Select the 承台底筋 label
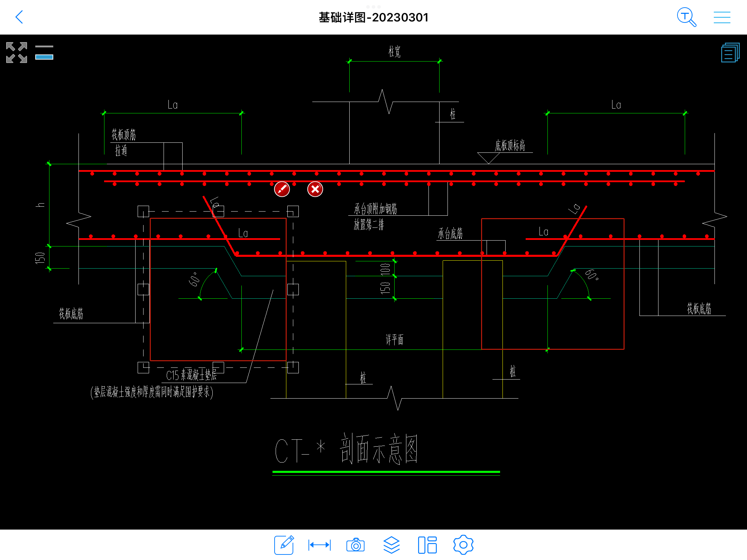 tap(450, 234)
